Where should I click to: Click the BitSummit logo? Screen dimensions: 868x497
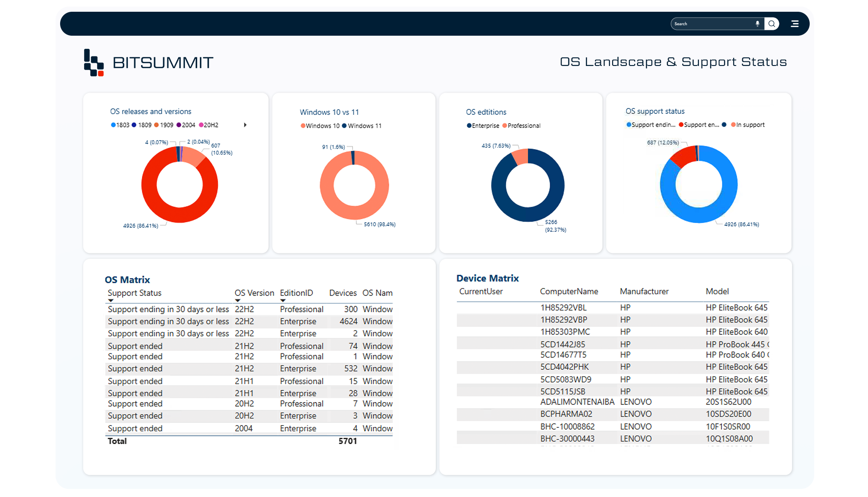(x=148, y=62)
